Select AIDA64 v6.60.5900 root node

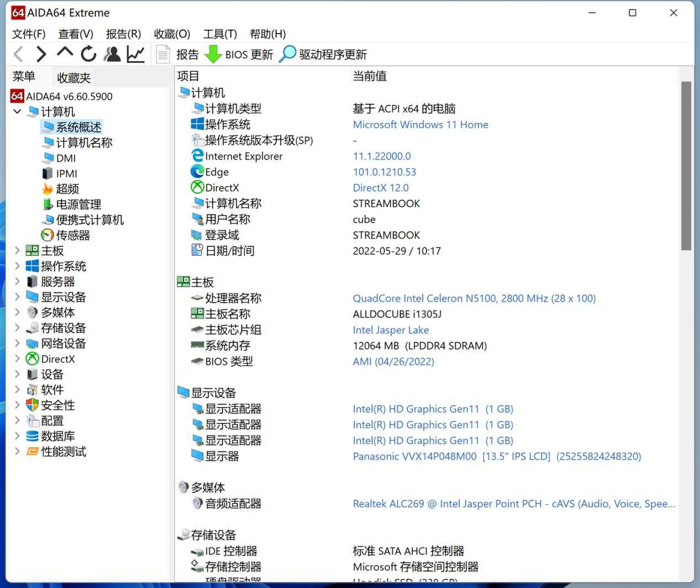coord(69,96)
